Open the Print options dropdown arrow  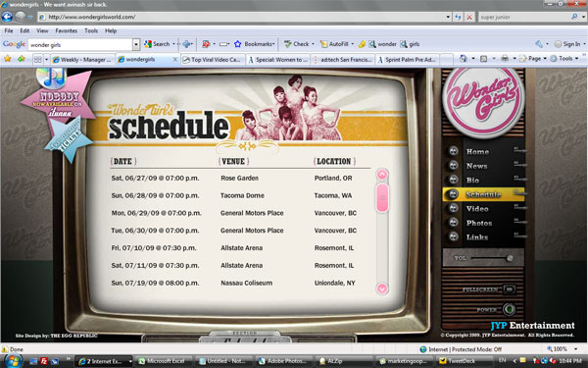coord(514,59)
